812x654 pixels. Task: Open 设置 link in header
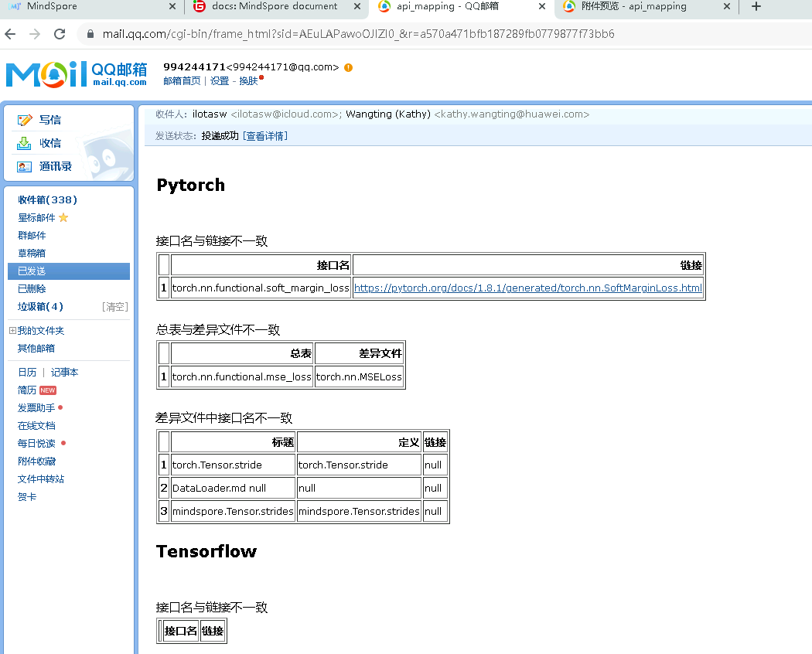coord(220,80)
